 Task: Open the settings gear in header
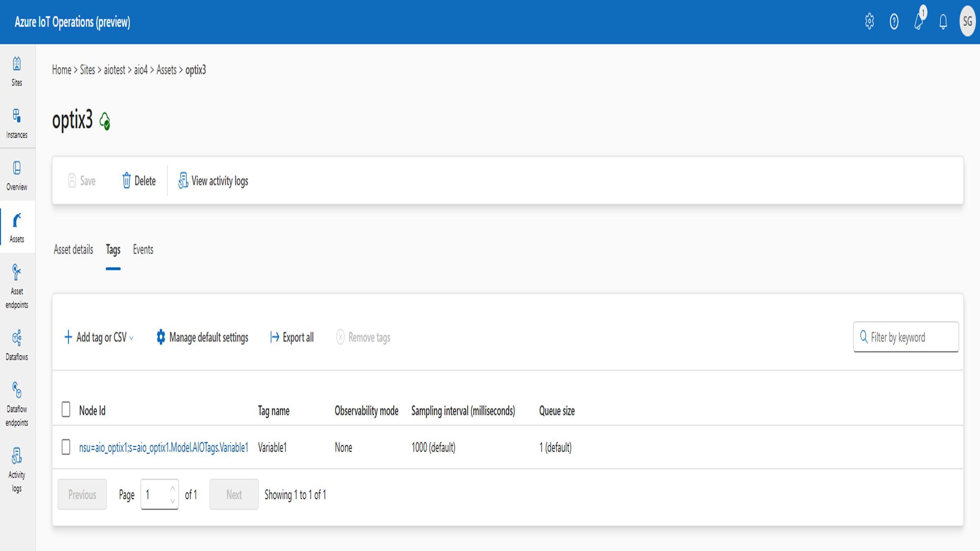(869, 21)
